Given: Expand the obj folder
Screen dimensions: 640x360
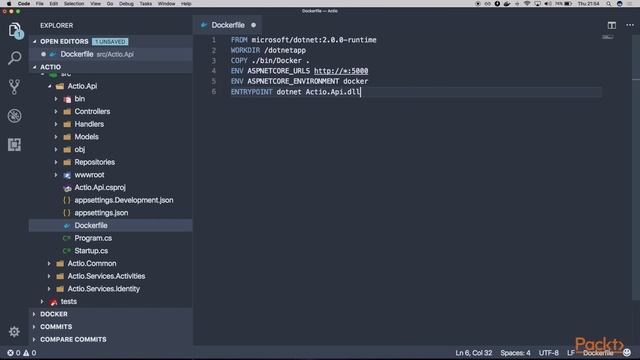Looking at the screenshot, I should point(56,149).
